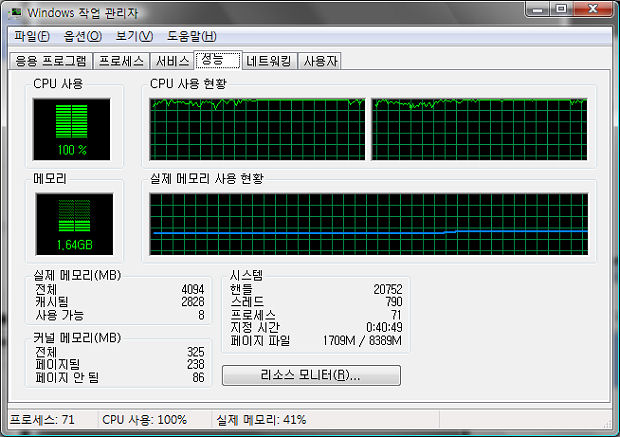Image resolution: width=620 pixels, height=437 pixels.
Task: Click the CPU 사용 100% gauge
Action: pyautogui.click(x=72, y=129)
